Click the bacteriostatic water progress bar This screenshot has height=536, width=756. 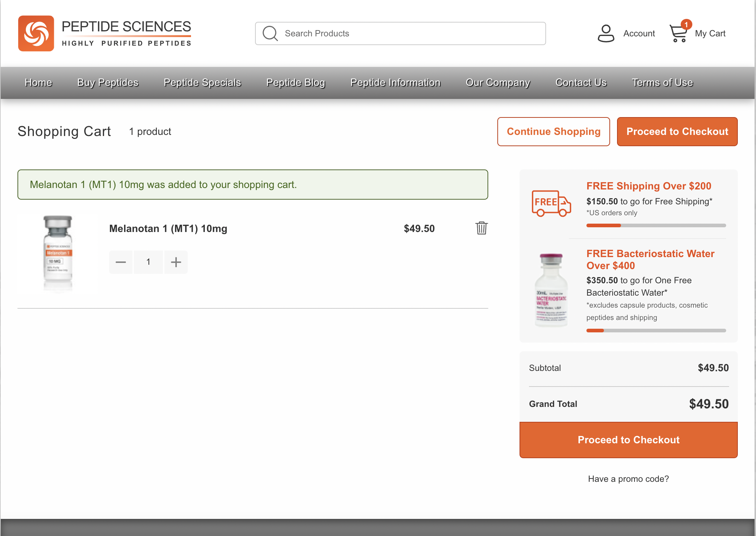[x=656, y=331]
